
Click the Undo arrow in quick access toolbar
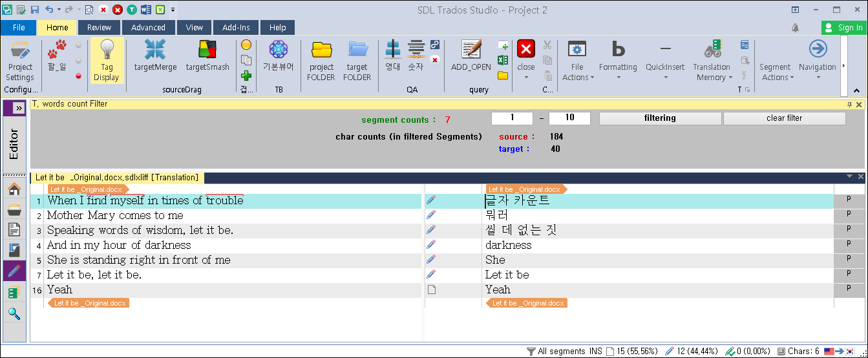coord(49,10)
